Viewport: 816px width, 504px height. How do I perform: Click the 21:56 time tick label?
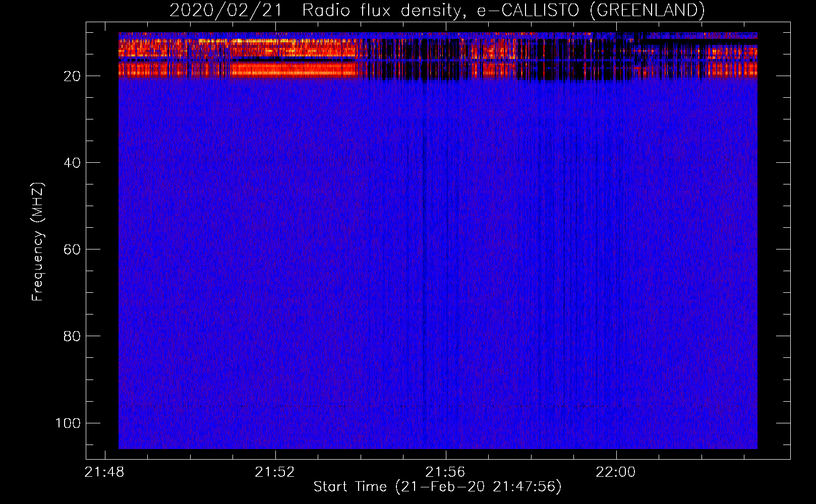[x=445, y=472]
